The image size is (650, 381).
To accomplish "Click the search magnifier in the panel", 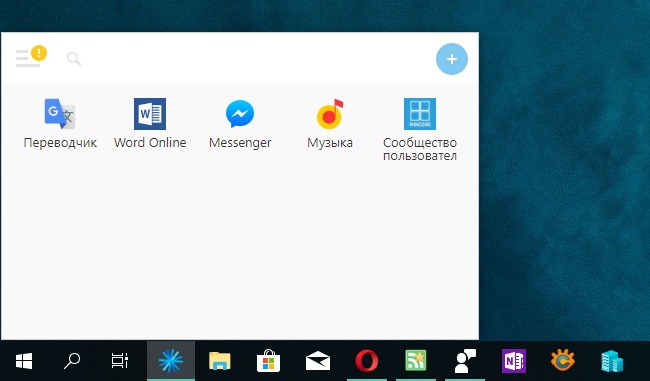I will 74,59.
